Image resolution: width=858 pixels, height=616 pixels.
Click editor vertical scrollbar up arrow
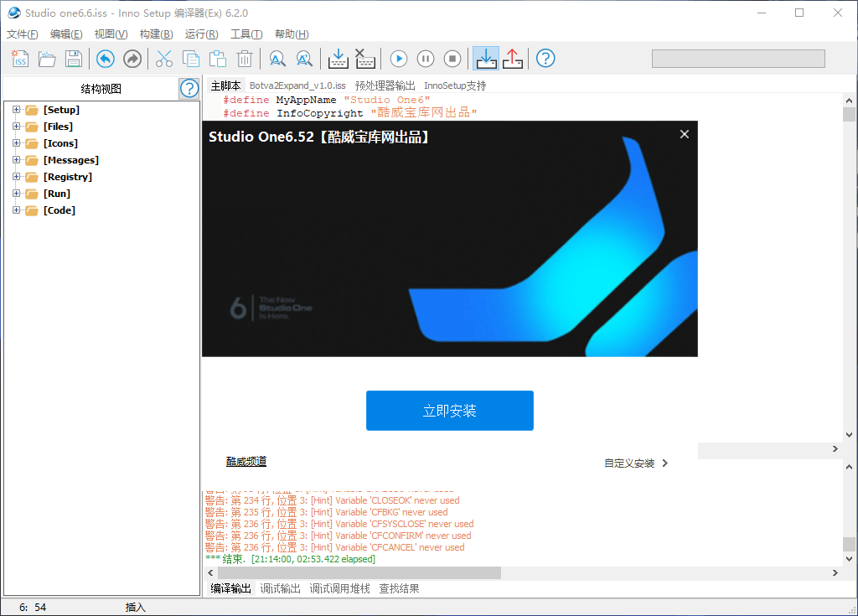[x=849, y=101]
